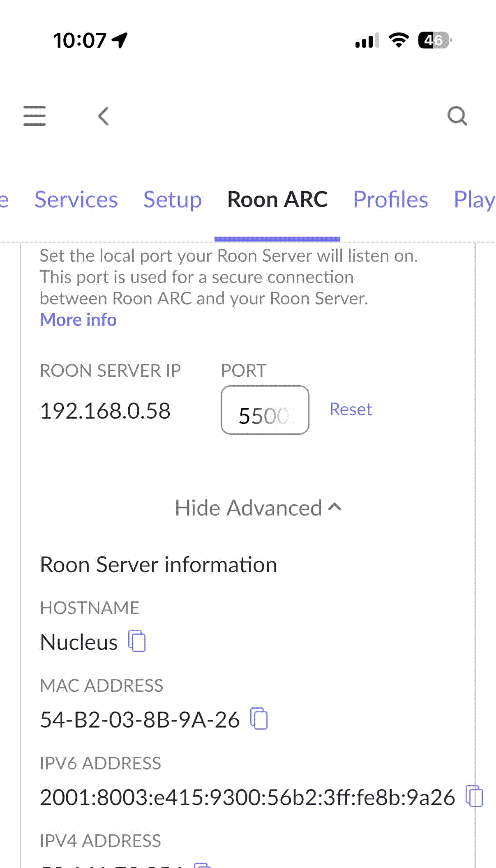Copy the IPv6 address
This screenshot has height=868, width=496.
pyautogui.click(x=474, y=797)
